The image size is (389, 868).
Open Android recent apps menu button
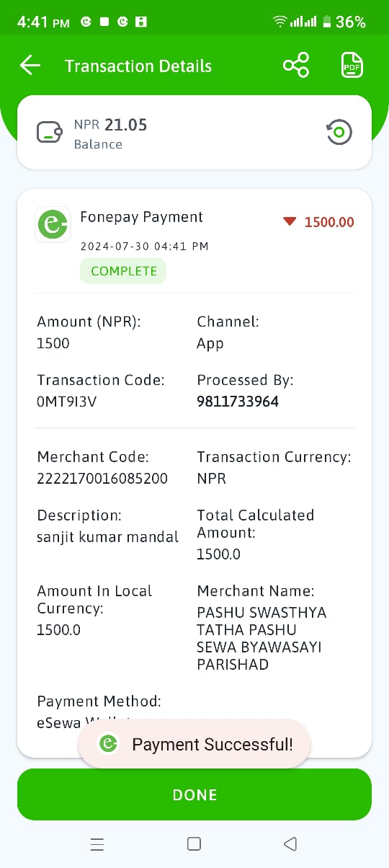pyautogui.click(x=98, y=844)
